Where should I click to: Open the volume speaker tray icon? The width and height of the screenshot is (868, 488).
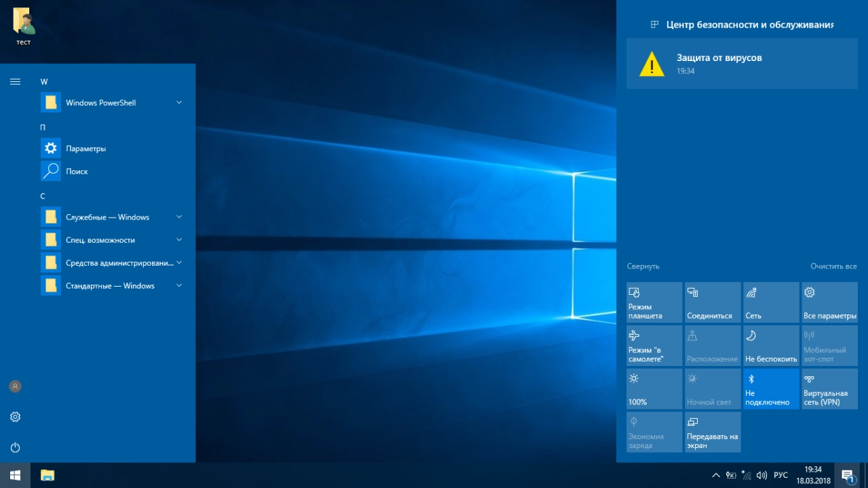tap(762, 475)
